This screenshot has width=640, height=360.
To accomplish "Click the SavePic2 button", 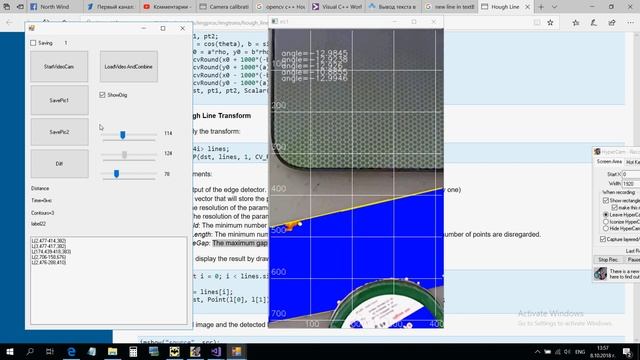I will click(x=59, y=132).
